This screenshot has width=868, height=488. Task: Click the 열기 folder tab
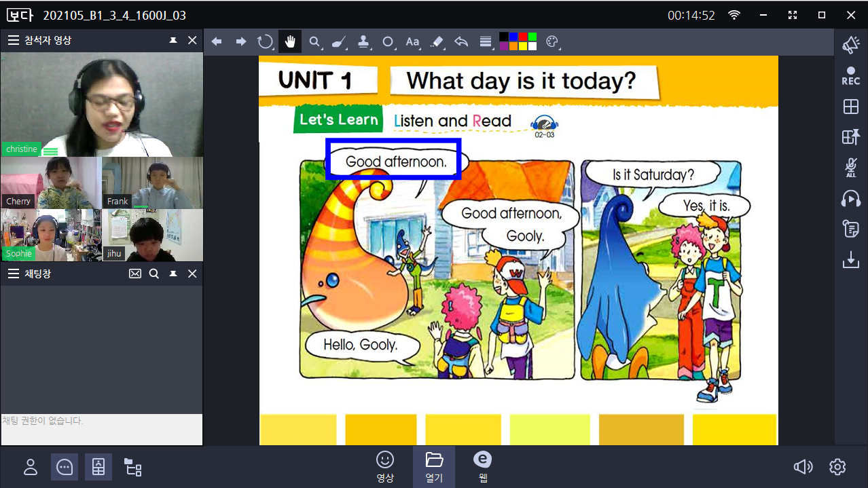click(x=434, y=466)
